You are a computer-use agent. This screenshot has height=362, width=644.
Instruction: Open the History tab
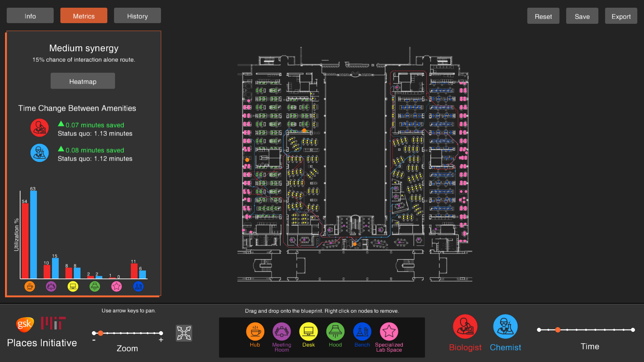[137, 16]
